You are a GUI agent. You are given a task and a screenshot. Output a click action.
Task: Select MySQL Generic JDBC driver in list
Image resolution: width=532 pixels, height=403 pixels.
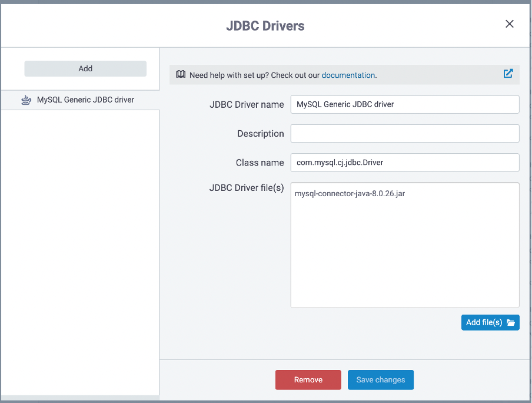point(85,100)
